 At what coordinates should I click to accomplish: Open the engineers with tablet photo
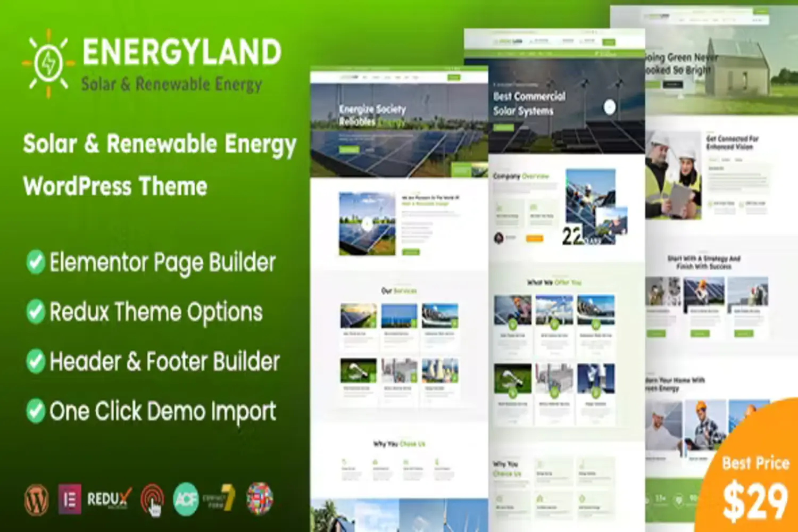click(x=673, y=176)
